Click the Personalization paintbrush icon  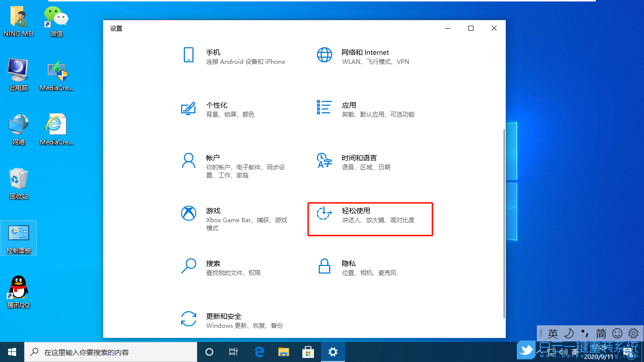click(188, 109)
